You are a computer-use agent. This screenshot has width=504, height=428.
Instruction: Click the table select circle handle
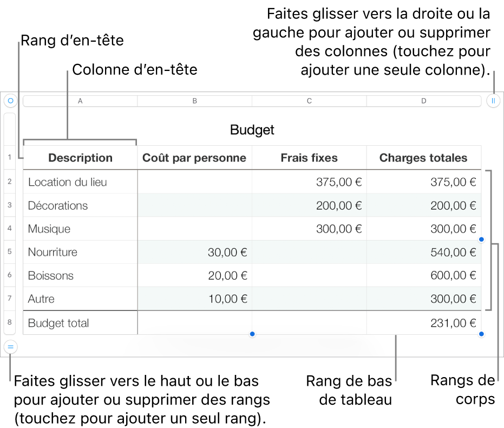(10, 101)
